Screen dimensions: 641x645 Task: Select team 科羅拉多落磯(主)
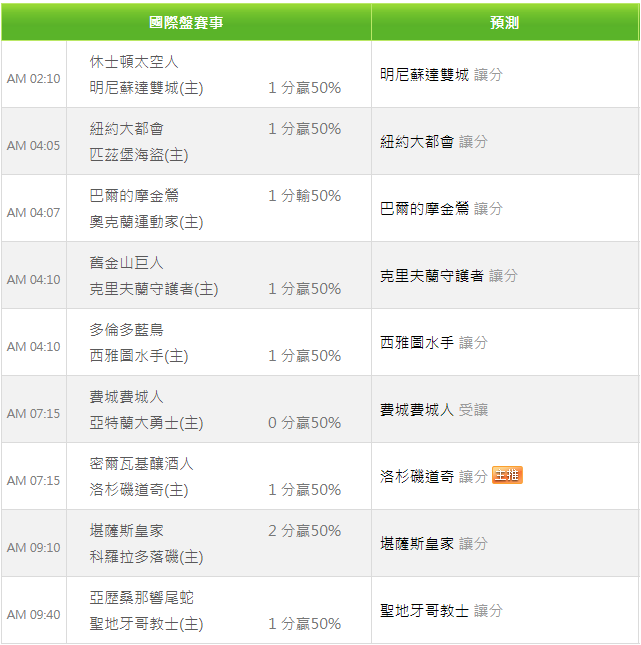pos(146,557)
